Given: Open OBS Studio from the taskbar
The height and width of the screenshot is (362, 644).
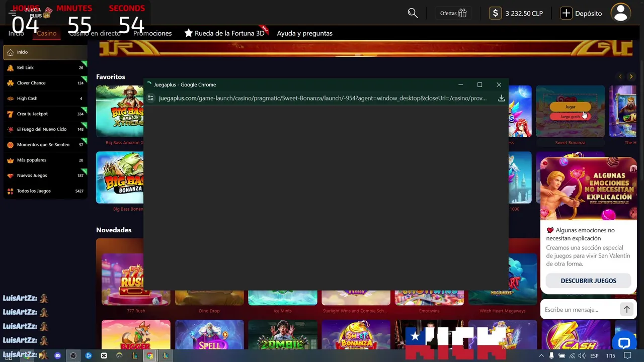Looking at the screenshot, I should (x=73, y=355).
